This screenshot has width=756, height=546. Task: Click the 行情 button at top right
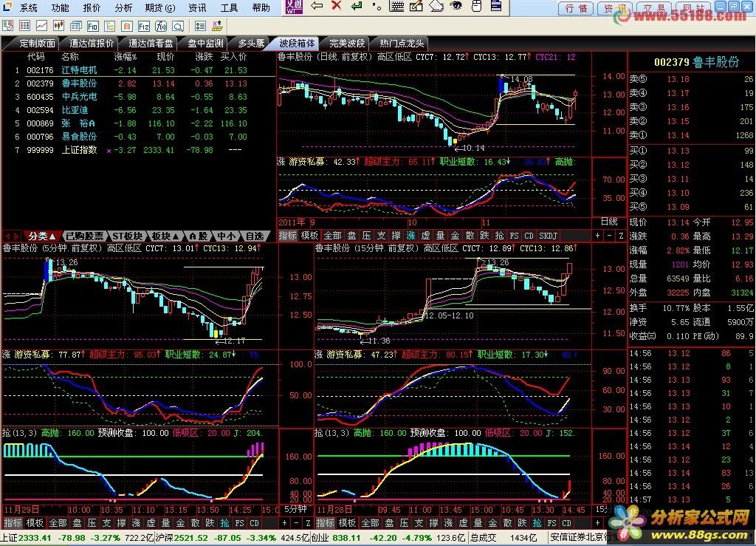click(576, 9)
